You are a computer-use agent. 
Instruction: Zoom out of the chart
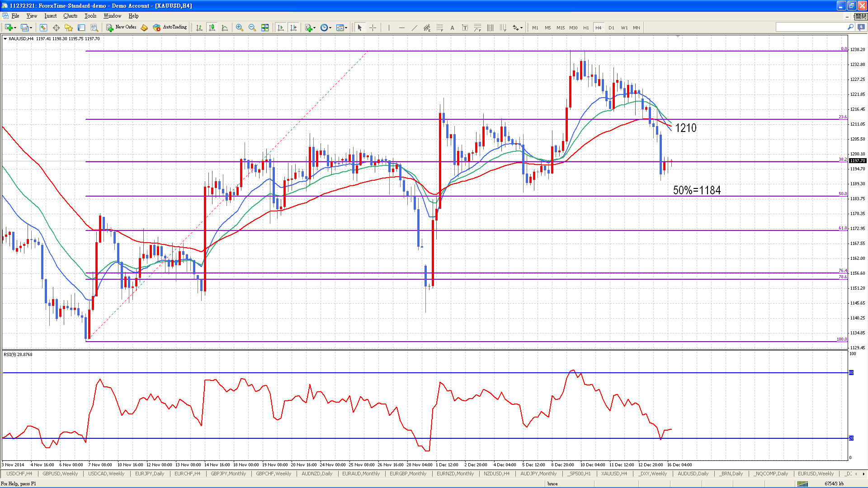pos(252,28)
